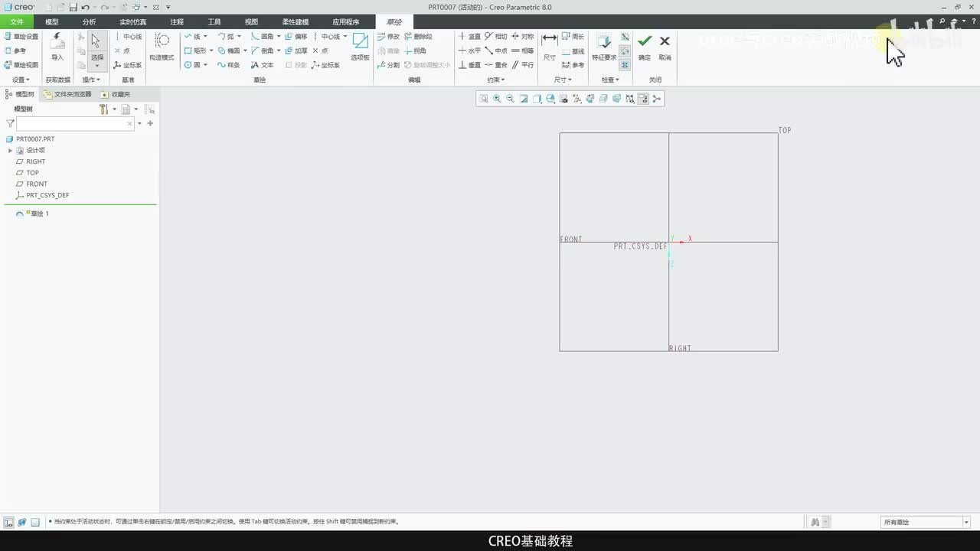The height and width of the screenshot is (551, 980).
Task: Open the 弧 tool dropdown arrow
Action: 239,36
